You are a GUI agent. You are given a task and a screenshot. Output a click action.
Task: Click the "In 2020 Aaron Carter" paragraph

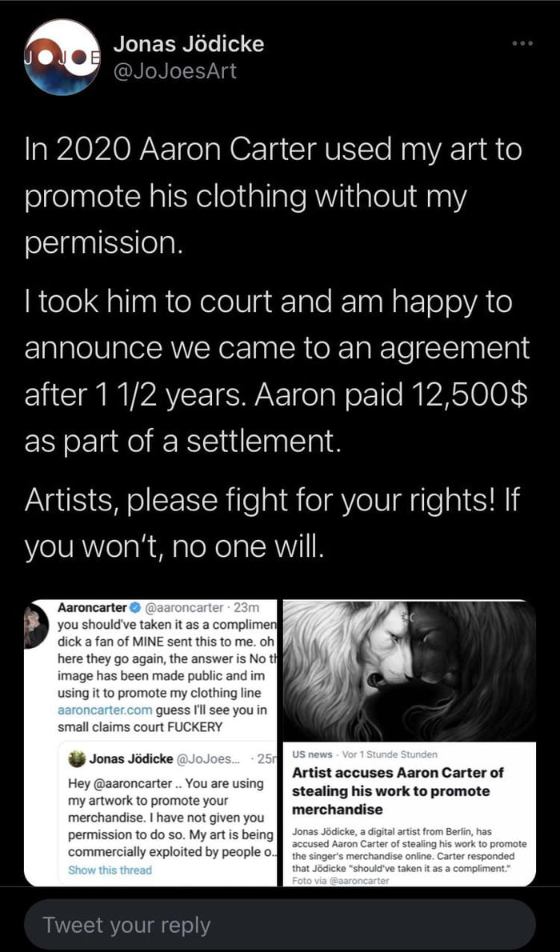(274, 195)
